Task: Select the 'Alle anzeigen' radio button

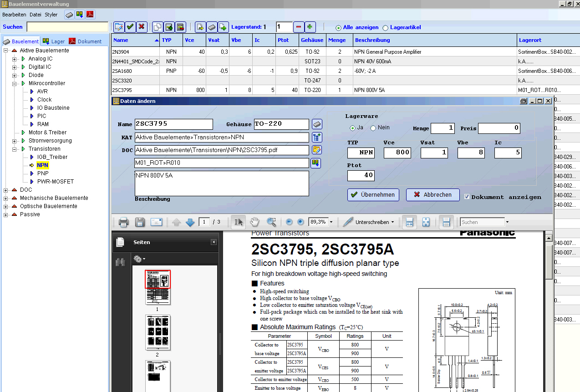Action: (338, 28)
